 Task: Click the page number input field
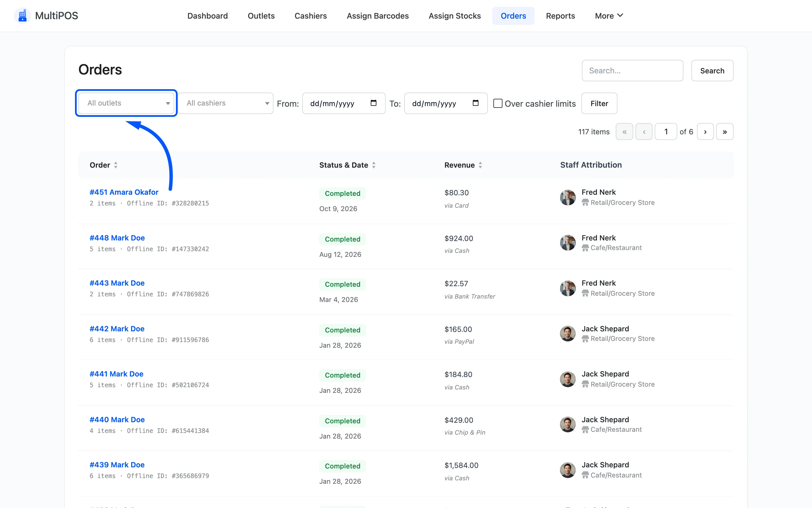pos(666,132)
